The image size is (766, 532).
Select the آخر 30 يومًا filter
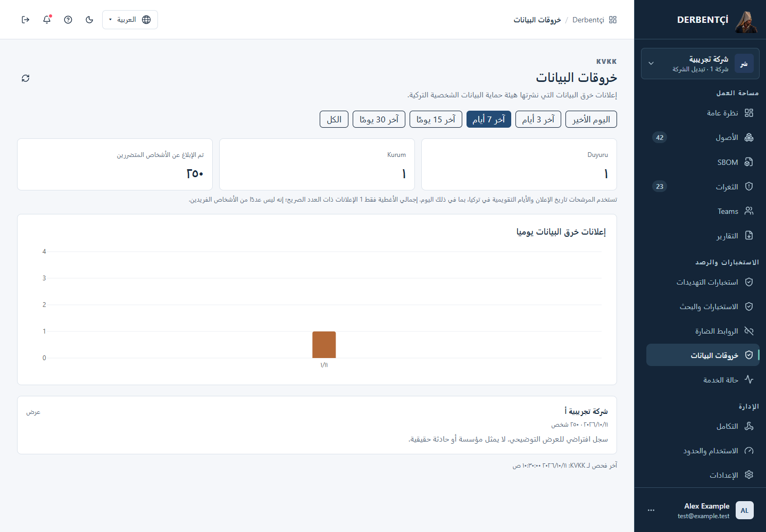[x=379, y=119]
